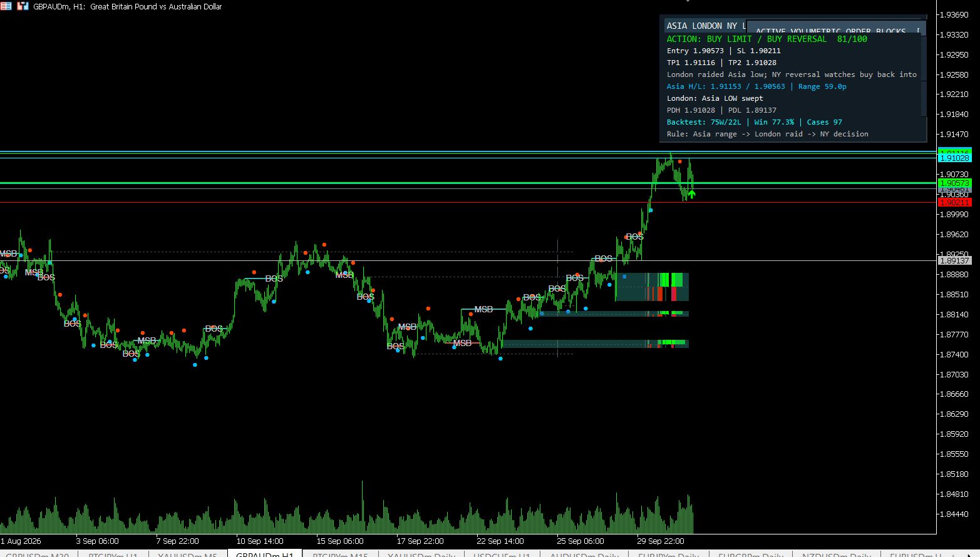980x557 pixels.
Task: Select the EURJPYm Daily chart tab
Action: 668,554
